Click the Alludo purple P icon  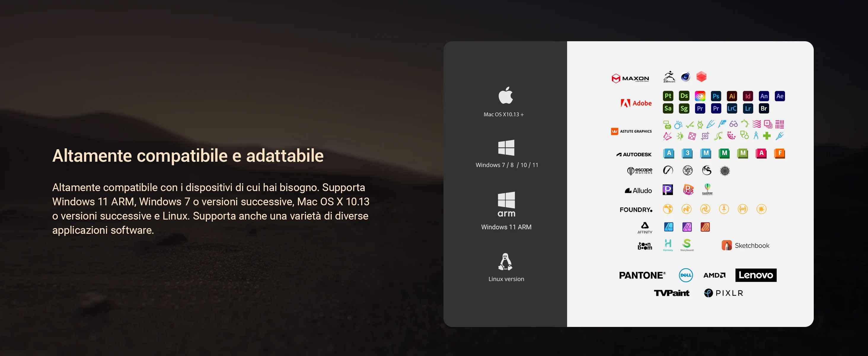coord(668,190)
